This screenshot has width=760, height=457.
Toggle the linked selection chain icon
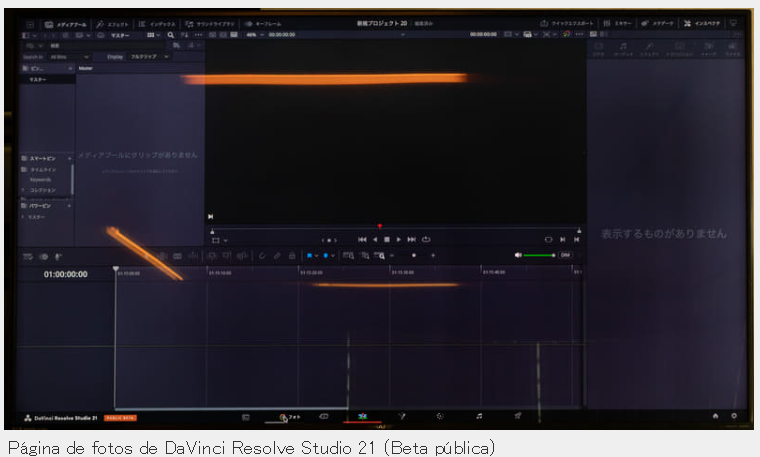click(x=277, y=255)
